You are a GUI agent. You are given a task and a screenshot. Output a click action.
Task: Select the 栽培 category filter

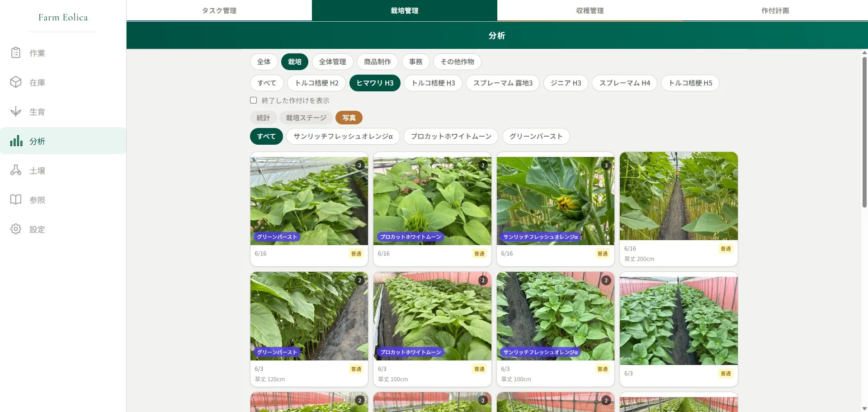coord(295,62)
